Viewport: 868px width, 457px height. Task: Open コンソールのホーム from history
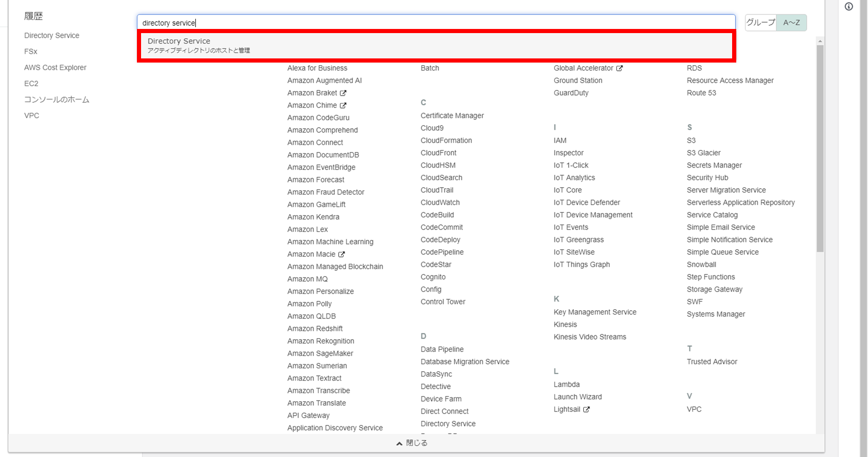tap(57, 100)
